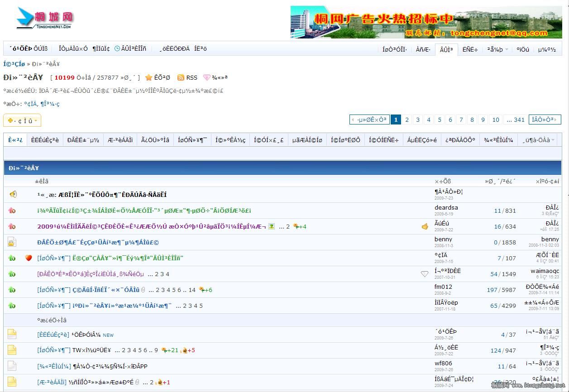Viewport: 569px width, 392px height.
Task: Click the thumbs-up icon on the 2009 thread
Action: 425,226
